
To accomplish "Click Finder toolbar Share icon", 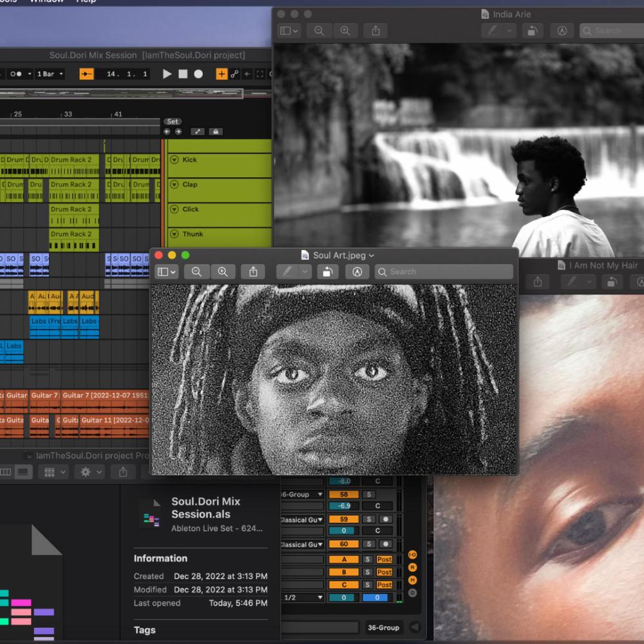I will tap(123, 472).
